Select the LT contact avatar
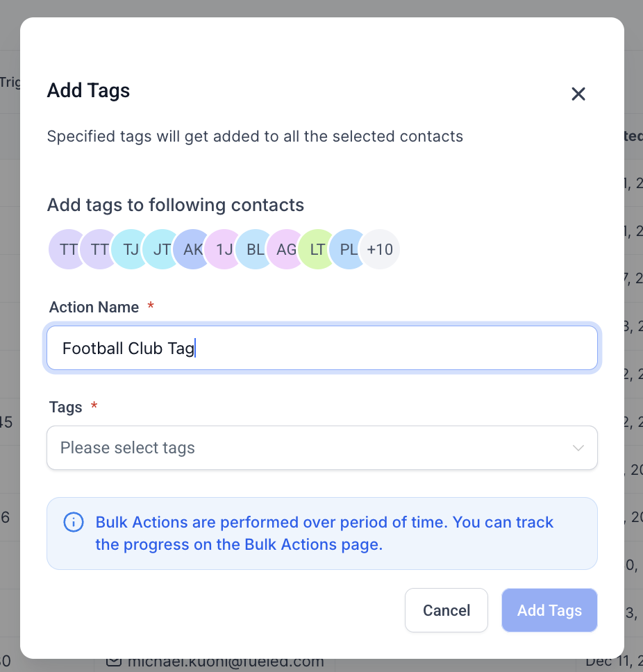 click(x=317, y=249)
